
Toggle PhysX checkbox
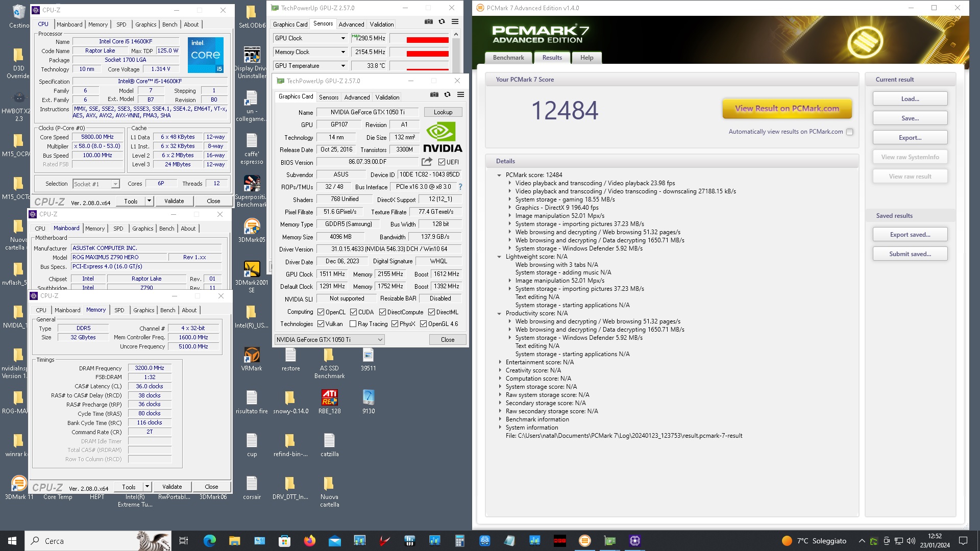pos(395,324)
